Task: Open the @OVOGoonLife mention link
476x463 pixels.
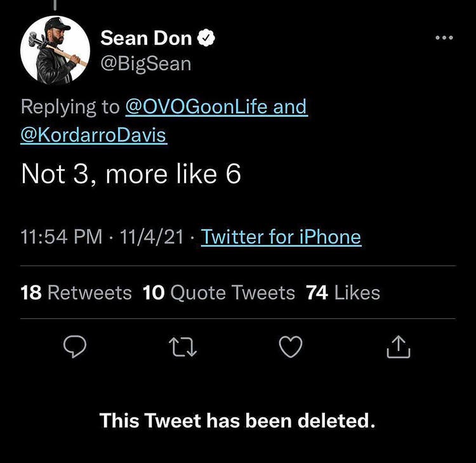Action: [197, 107]
